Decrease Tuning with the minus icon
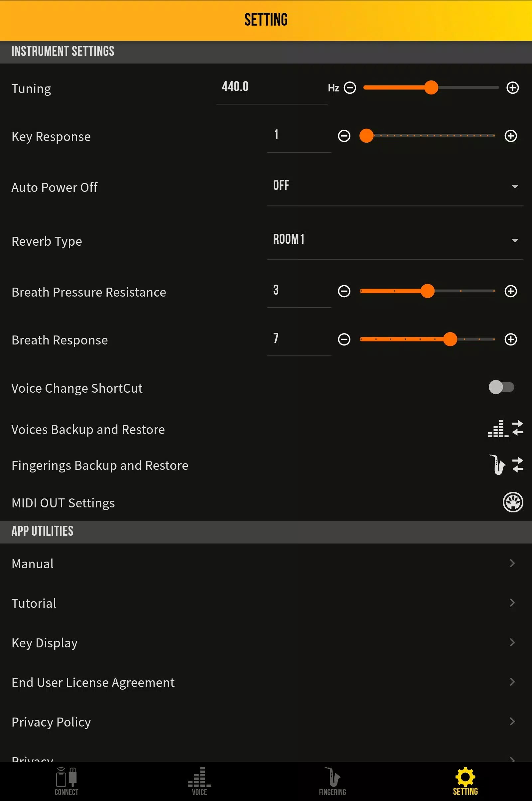Viewport: 532px width, 801px height. tap(350, 88)
